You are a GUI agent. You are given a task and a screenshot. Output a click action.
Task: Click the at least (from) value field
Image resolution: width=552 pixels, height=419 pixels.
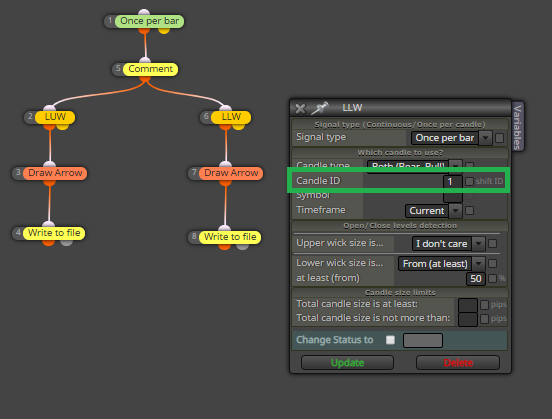476,279
